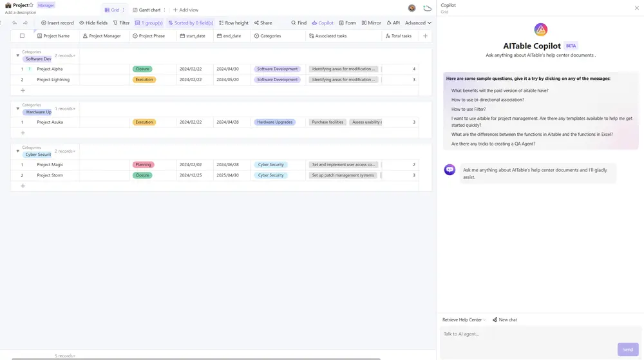Click Share in the toolbar

(263, 23)
